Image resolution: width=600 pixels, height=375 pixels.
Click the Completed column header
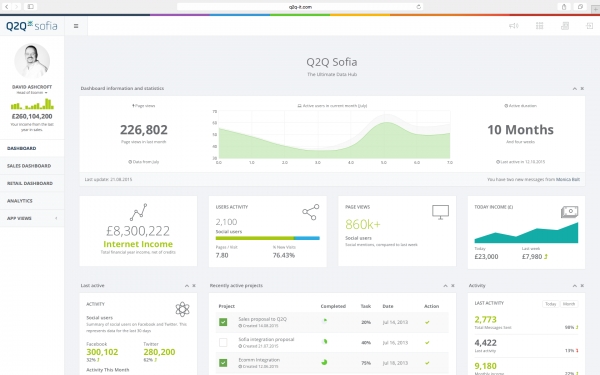point(333,306)
